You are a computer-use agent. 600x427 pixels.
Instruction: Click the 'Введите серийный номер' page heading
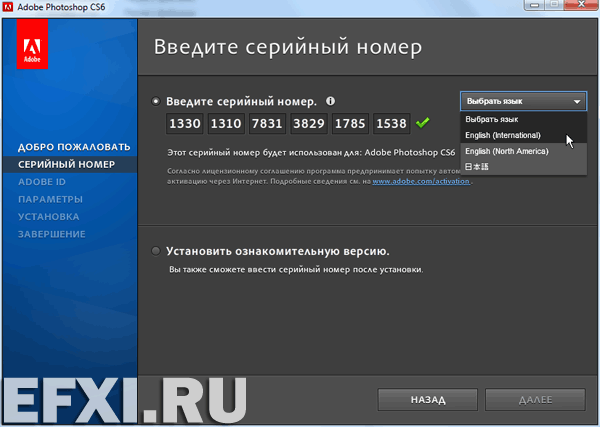point(288,47)
